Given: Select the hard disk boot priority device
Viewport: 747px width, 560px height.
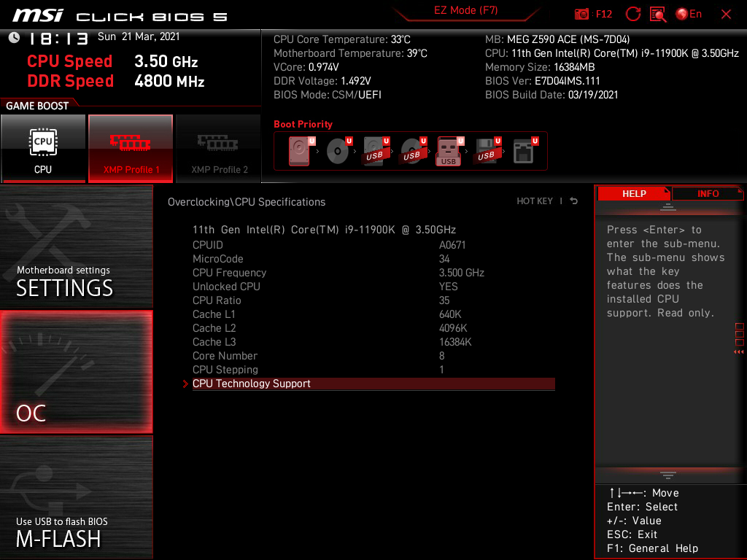Looking at the screenshot, I should coord(301,151).
